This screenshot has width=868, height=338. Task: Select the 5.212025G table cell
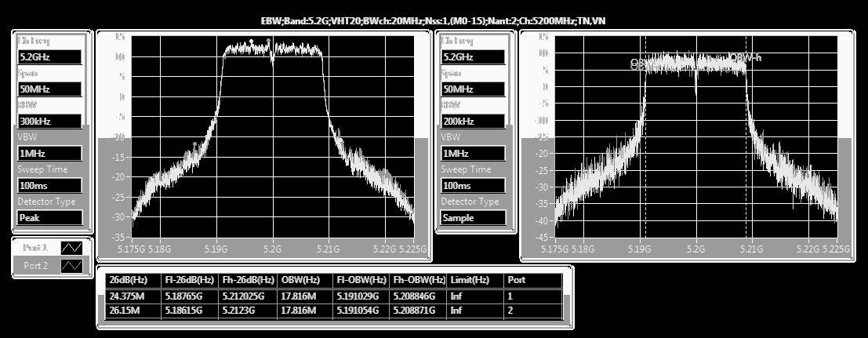click(x=249, y=296)
